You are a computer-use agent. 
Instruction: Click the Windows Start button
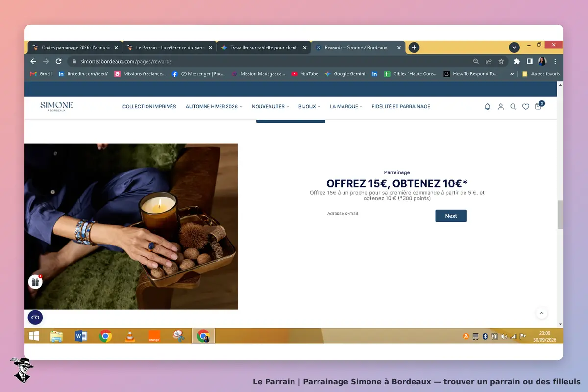tap(34, 336)
